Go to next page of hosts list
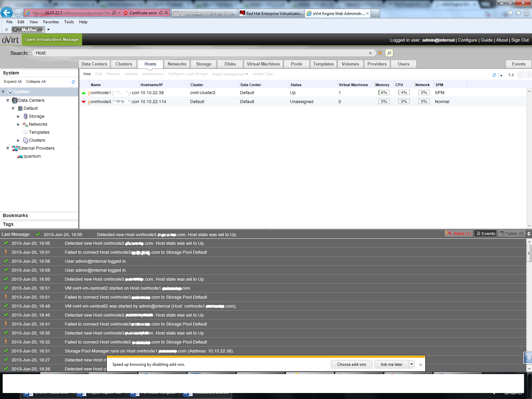The height and width of the screenshot is (399, 532). tap(528, 75)
